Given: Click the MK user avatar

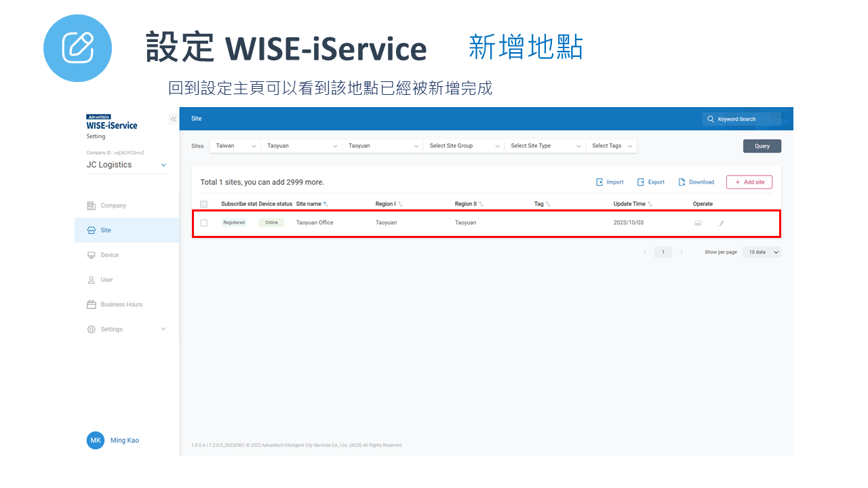Looking at the screenshot, I should (x=96, y=441).
